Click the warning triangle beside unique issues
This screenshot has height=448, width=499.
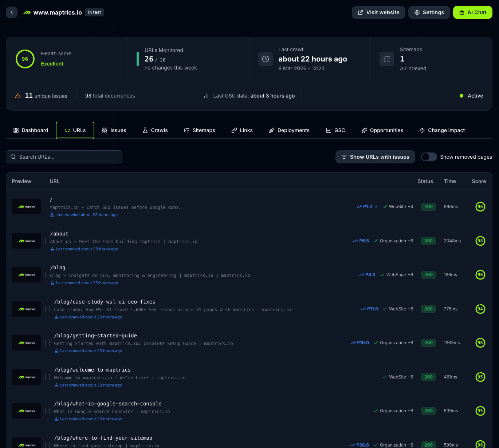point(18,96)
